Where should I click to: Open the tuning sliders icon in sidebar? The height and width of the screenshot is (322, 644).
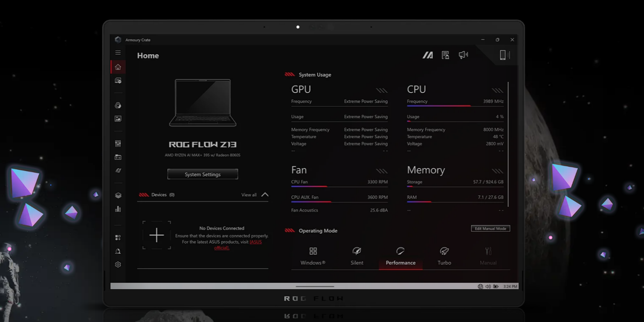118,144
